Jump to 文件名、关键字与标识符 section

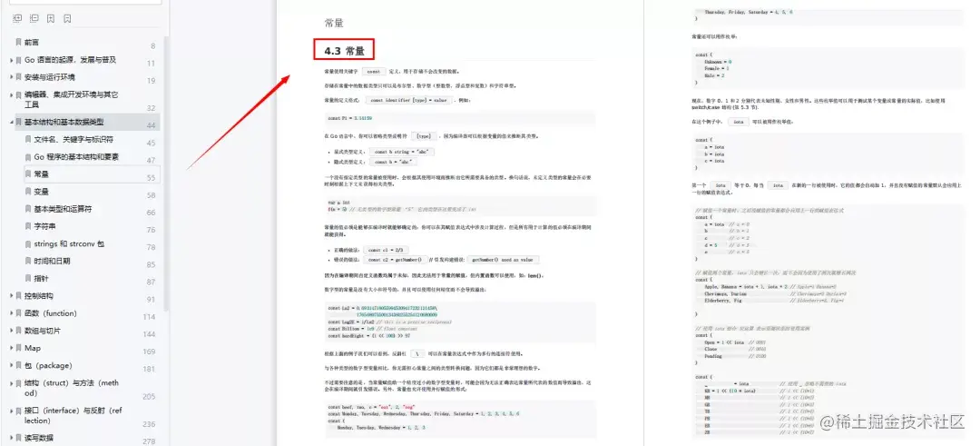[x=73, y=140]
